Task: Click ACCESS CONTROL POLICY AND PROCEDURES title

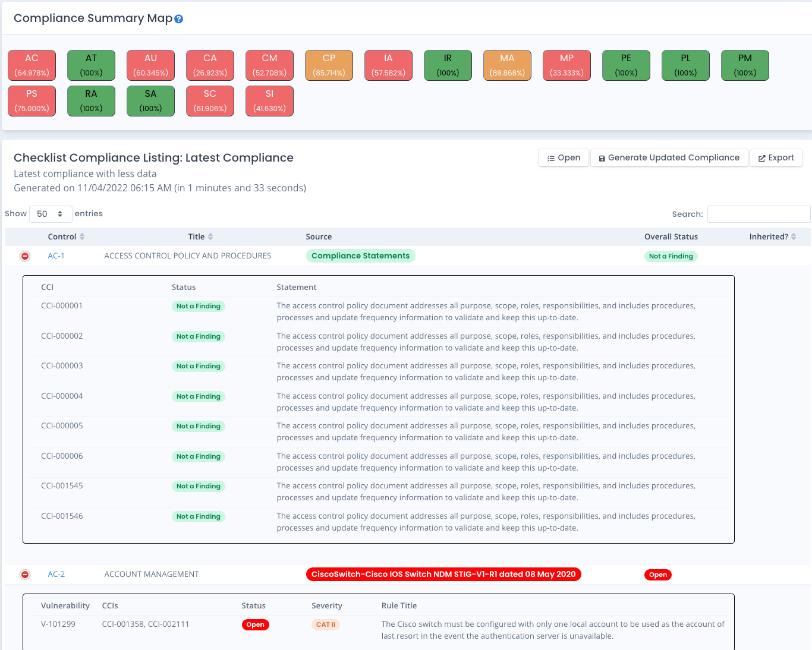Action: tap(188, 256)
